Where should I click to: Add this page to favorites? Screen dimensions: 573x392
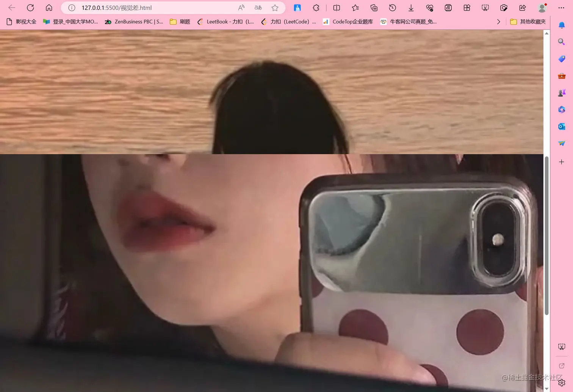click(275, 8)
